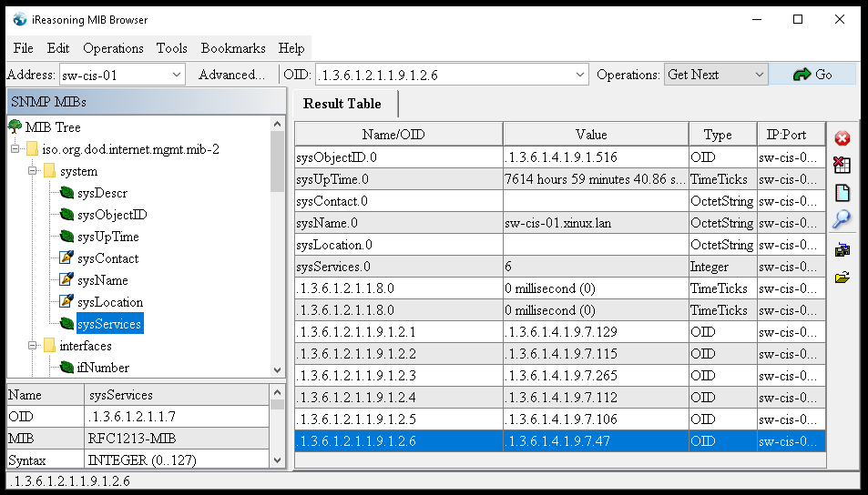This screenshot has height=495, width=868.
Task: Open the Bookmarks menu
Action: 233,48
